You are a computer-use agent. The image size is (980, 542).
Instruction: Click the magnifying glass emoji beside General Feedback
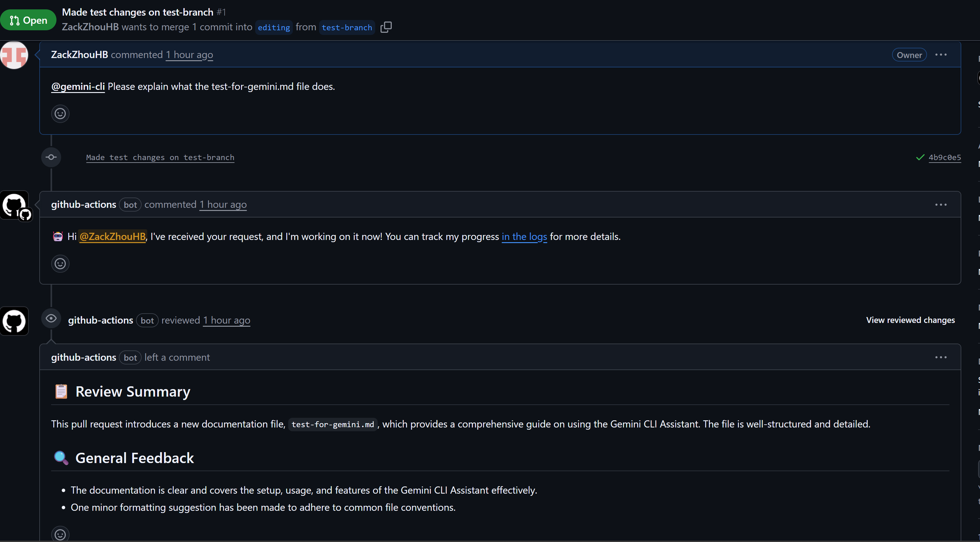(61, 458)
